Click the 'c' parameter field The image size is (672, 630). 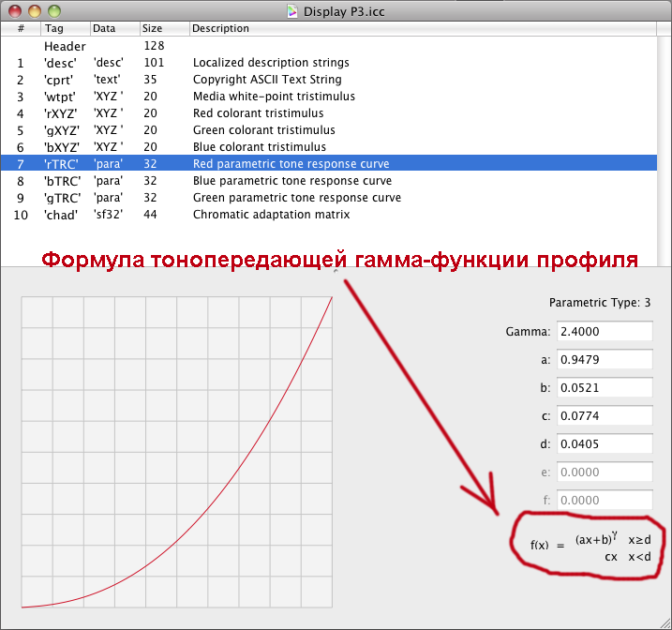[x=605, y=416]
